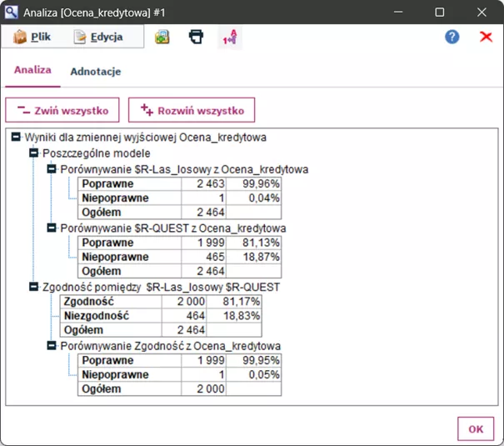Click the 99,96% cell
The height and width of the screenshot is (446, 504).
pos(253,183)
